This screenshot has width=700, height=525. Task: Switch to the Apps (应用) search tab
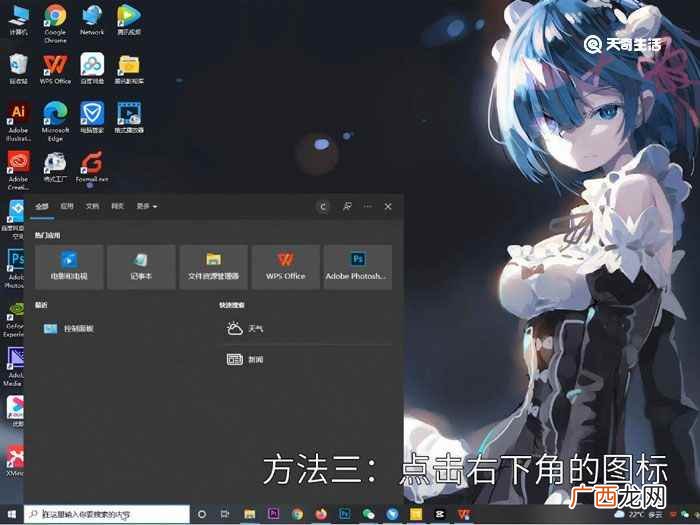point(67,206)
